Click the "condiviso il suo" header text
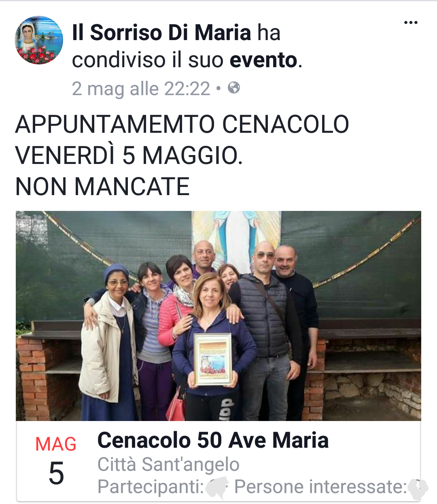437x504 pixels. (148, 60)
